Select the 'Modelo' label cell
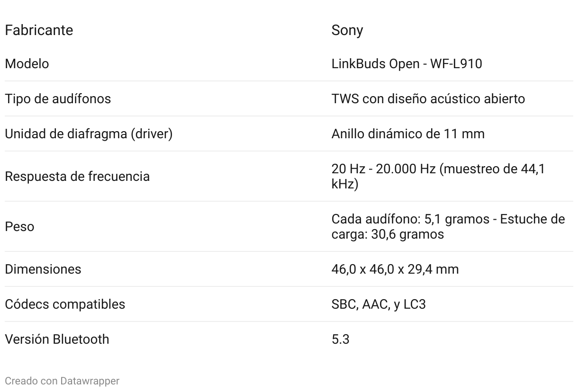 [27, 64]
